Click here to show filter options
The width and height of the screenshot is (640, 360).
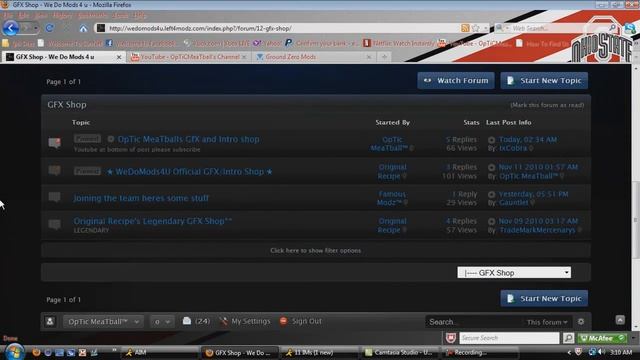(x=316, y=251)
